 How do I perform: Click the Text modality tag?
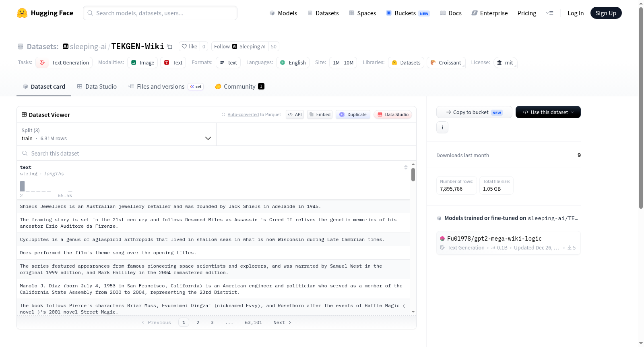pos(173,62)
